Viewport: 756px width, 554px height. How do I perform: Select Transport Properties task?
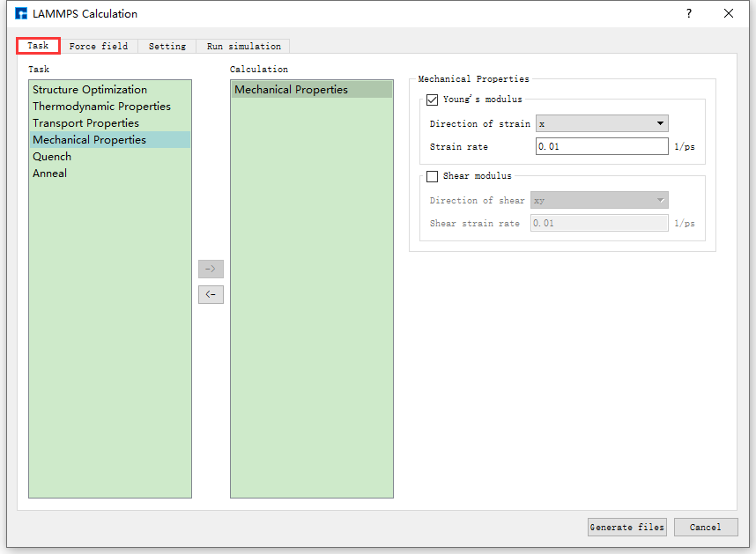85,123
